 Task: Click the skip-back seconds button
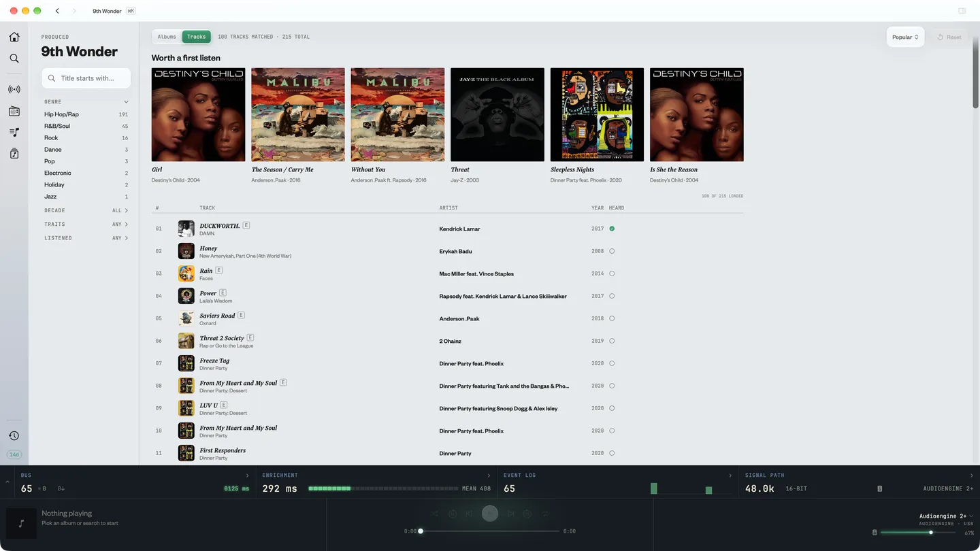453,514
